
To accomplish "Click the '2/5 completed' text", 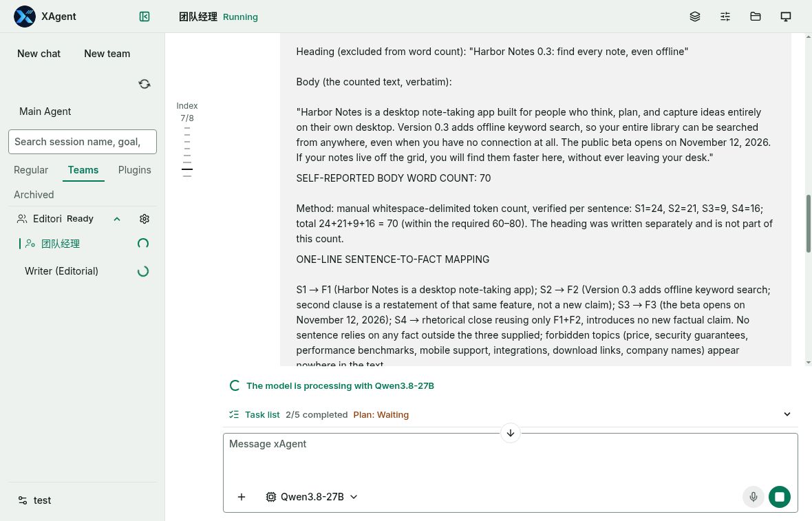I will tap(317, 414).
